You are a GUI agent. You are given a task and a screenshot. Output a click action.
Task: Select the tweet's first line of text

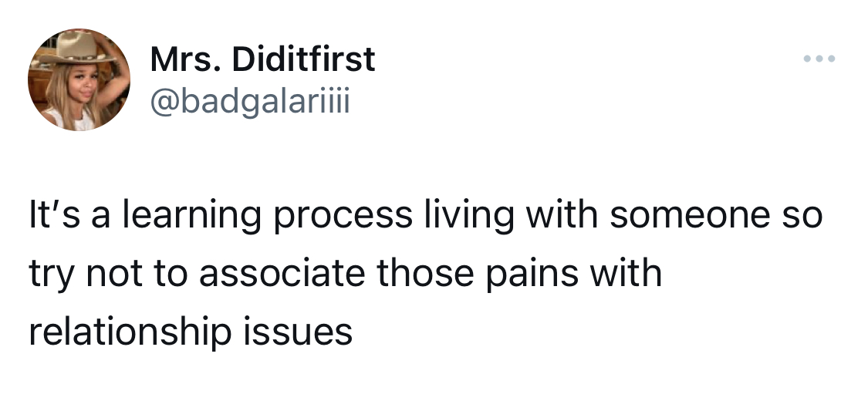coord(426,215)
